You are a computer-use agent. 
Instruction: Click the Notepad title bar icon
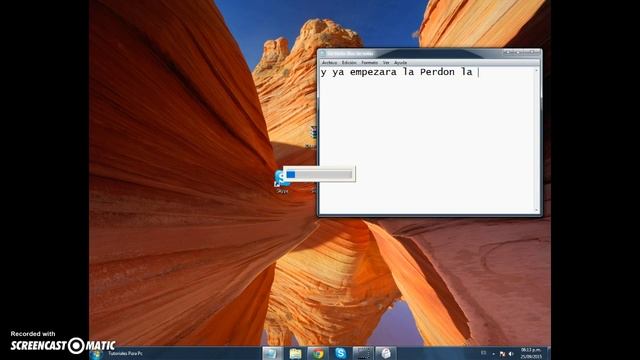pos(323,53)
